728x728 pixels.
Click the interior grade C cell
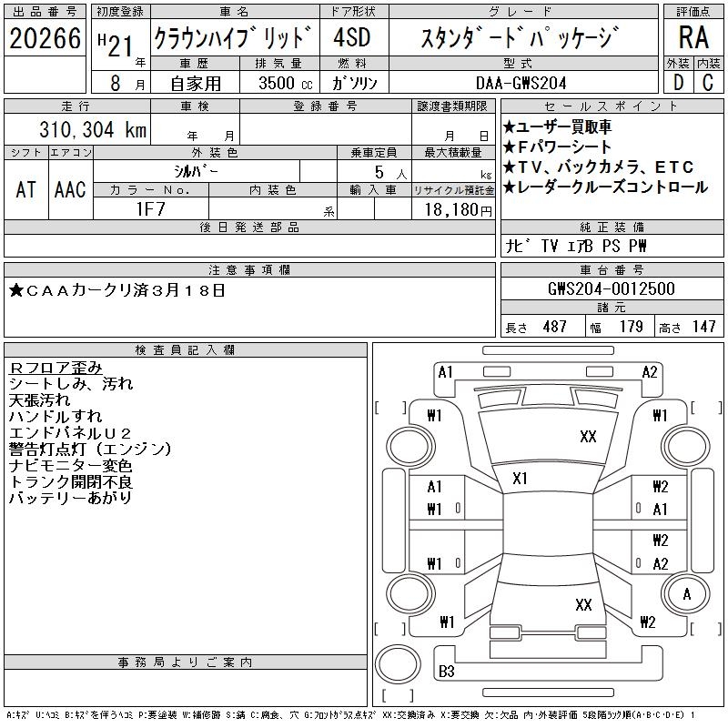point(707,83)
